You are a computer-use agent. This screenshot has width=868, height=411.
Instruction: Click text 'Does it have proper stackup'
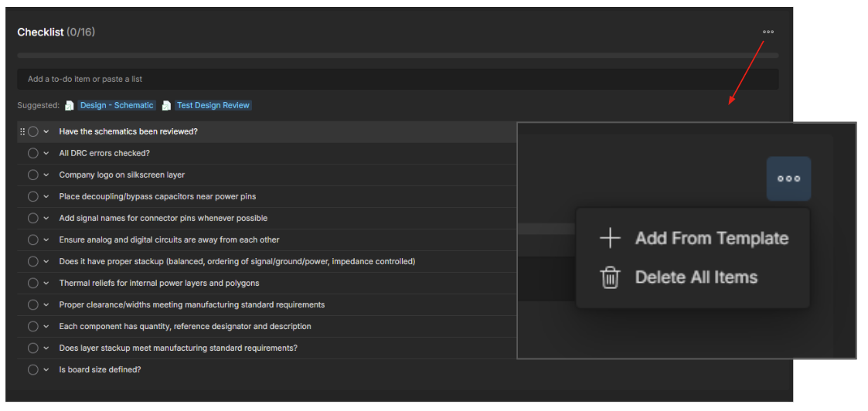[x=111, y=261]
